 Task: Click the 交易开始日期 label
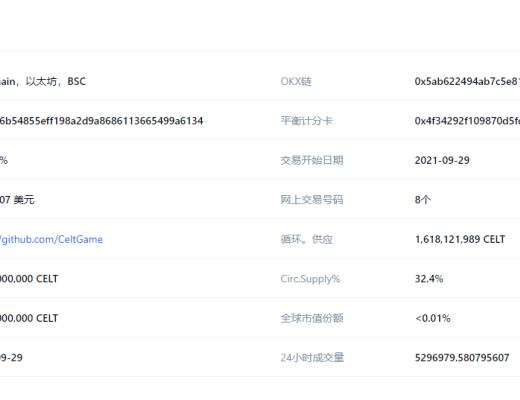tap(312, 160)
